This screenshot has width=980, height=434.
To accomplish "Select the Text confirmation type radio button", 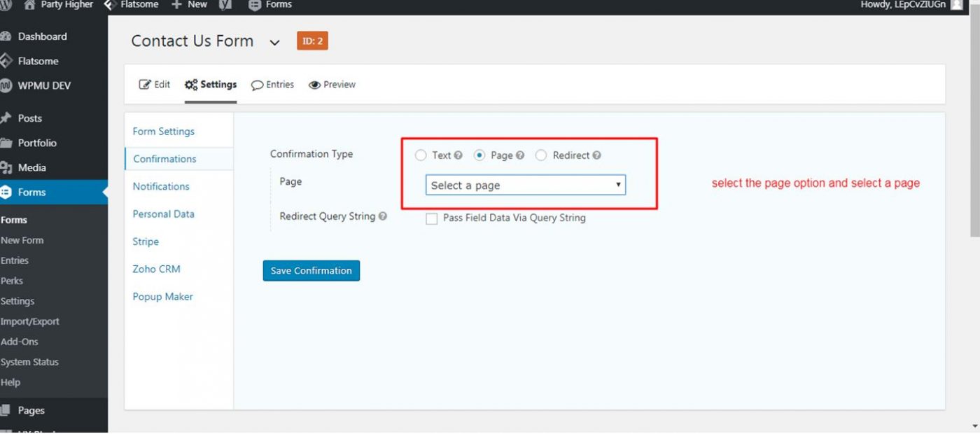I will [421, 155].
